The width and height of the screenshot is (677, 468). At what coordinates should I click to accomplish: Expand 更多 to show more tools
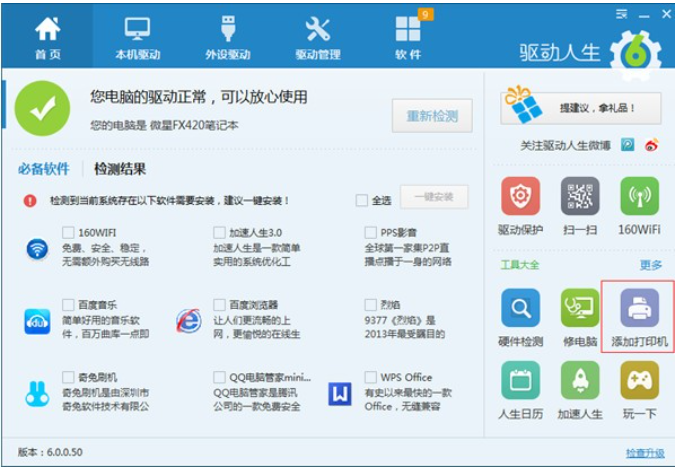[650, 265]
